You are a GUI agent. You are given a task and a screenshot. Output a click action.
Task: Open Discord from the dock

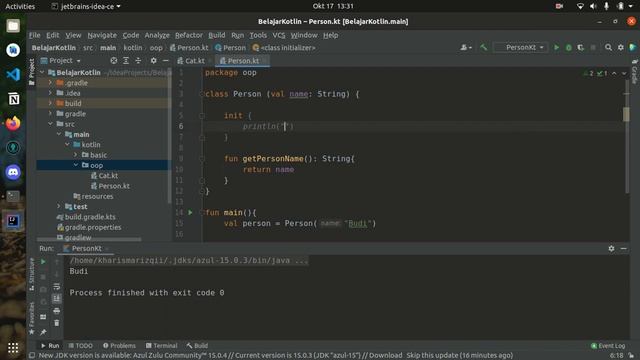point(13,172)
